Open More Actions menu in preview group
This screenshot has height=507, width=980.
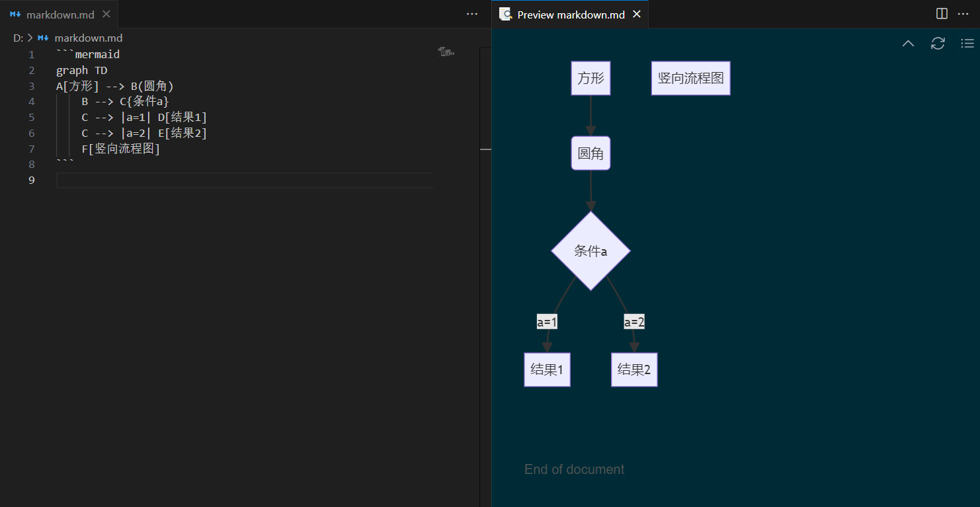tap(963, 14)
